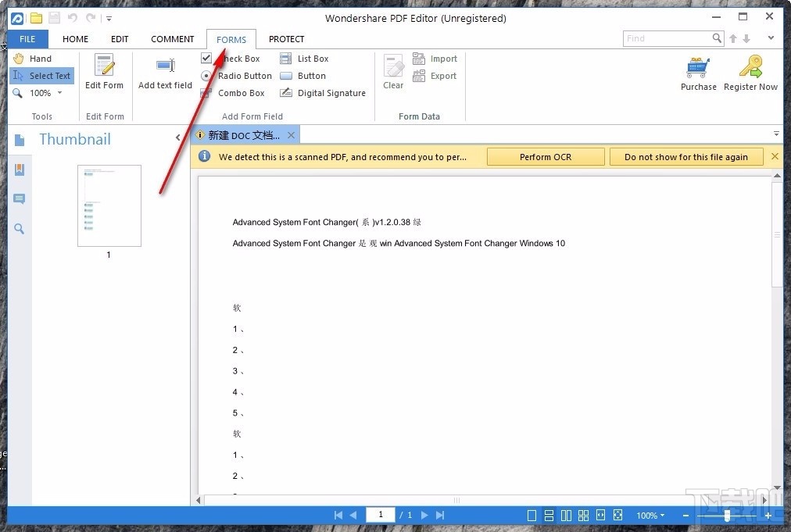
Task: Select the FORMS tab
Action: [x=231, y=39]
